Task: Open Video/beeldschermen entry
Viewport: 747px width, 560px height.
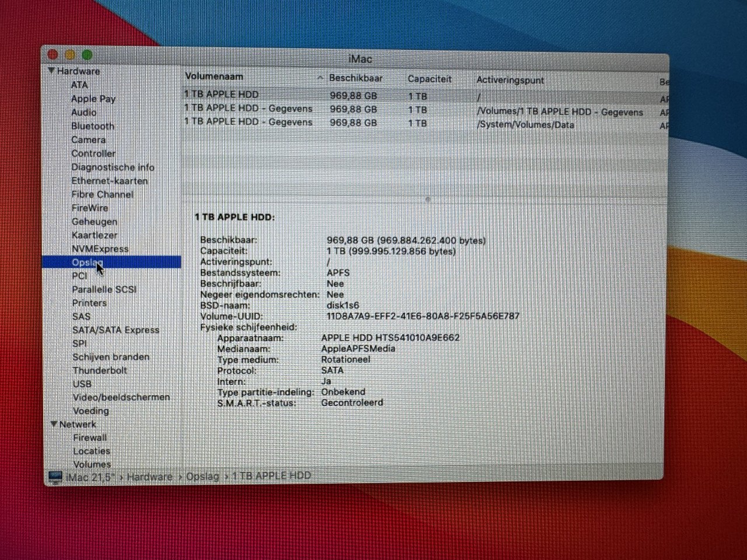Action: [121, 397]
